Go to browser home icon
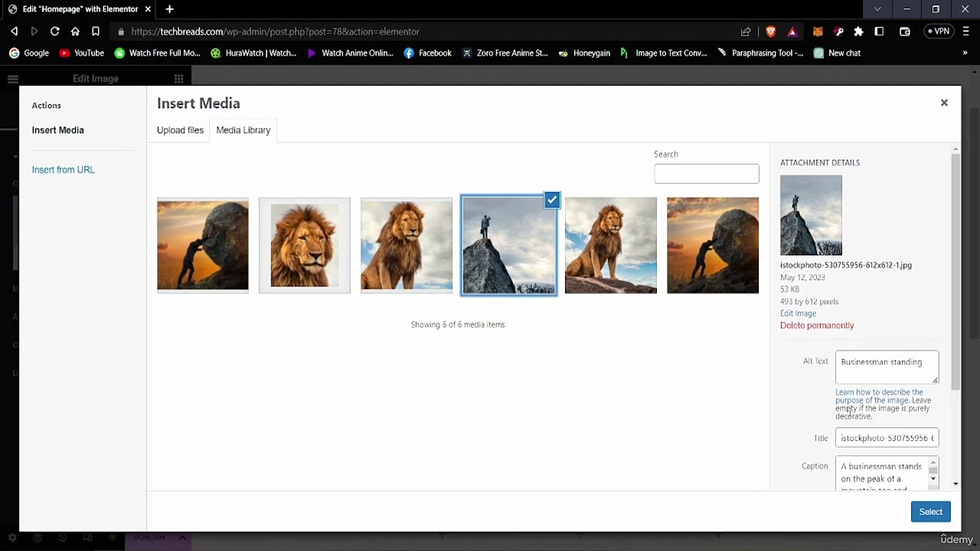Viewport: 980px width, 551px height. pyautogui.click(x=75, y=31)
